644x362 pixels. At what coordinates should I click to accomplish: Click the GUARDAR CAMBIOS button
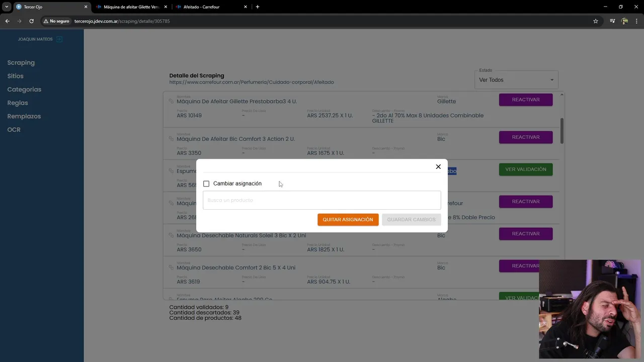tap(411, 220)
